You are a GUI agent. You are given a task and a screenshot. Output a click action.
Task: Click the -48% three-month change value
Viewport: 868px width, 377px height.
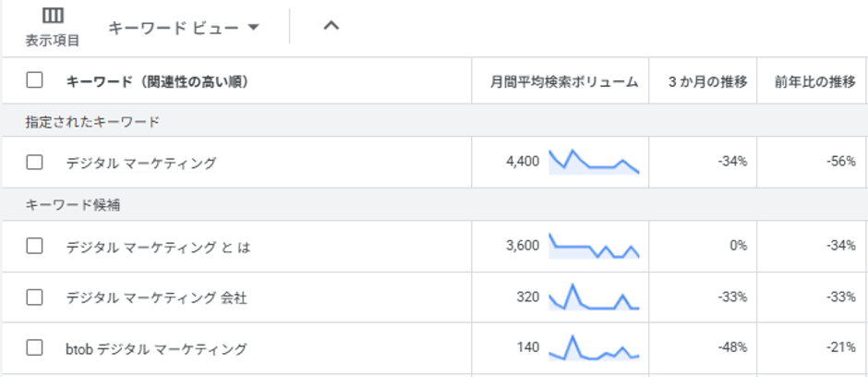coord(733,347)
